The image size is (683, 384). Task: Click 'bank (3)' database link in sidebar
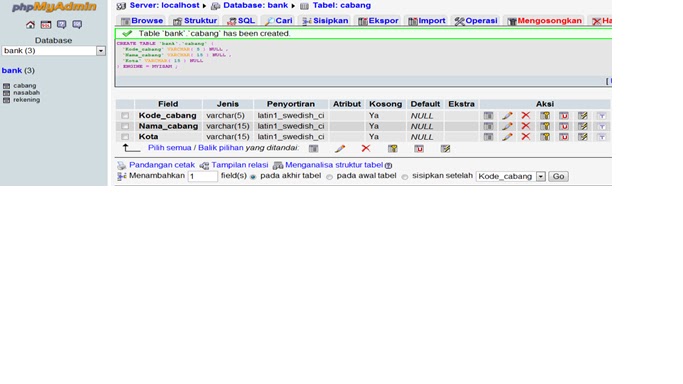(x=18, y=71)
